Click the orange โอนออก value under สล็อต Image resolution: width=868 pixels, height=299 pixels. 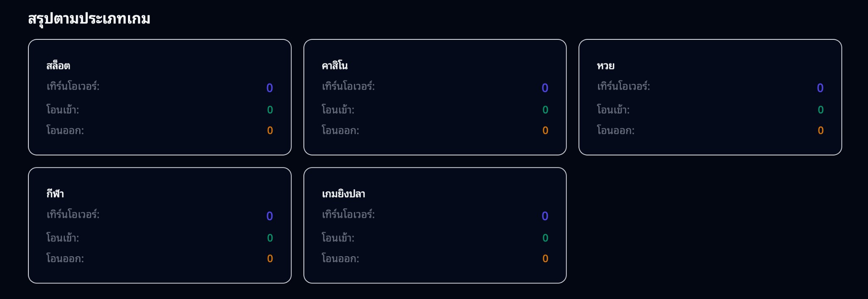tap(270, 130)
